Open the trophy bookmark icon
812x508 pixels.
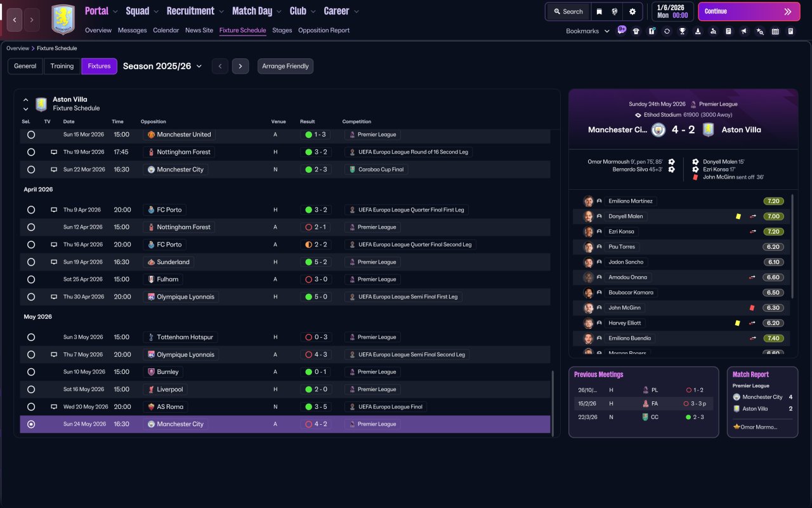pyautogui.click(x=682, y=31)
